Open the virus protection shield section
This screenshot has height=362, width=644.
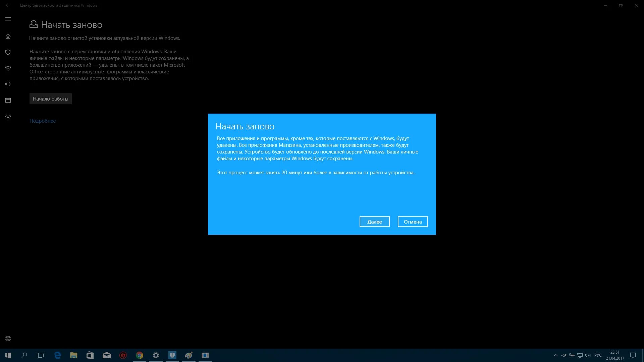(8, 52)
